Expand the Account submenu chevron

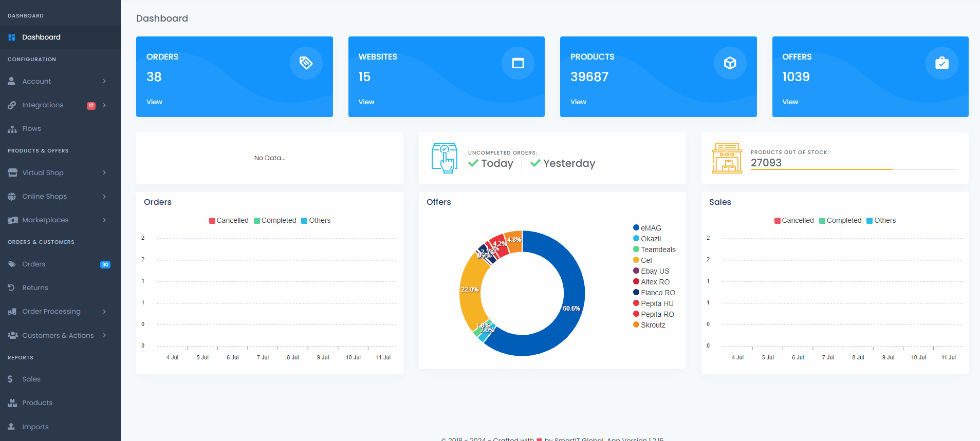click(x=104, y=81)
